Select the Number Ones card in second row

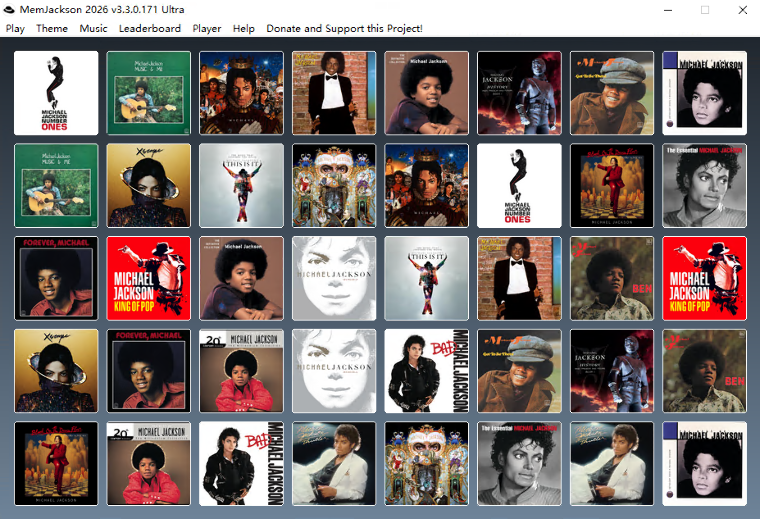point(519,186)
